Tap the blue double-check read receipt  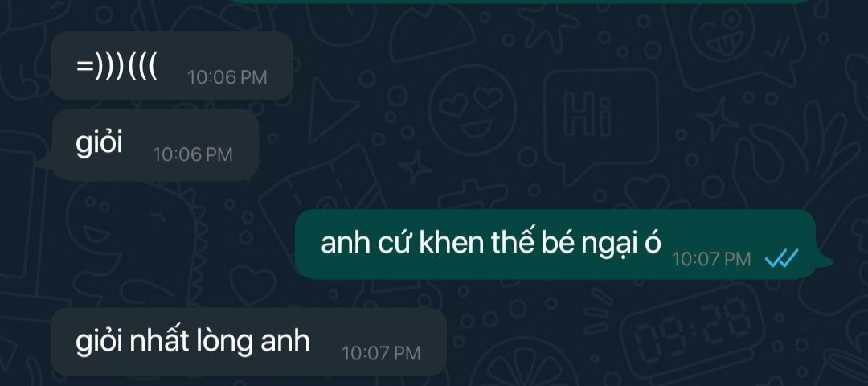coord(781,258)
